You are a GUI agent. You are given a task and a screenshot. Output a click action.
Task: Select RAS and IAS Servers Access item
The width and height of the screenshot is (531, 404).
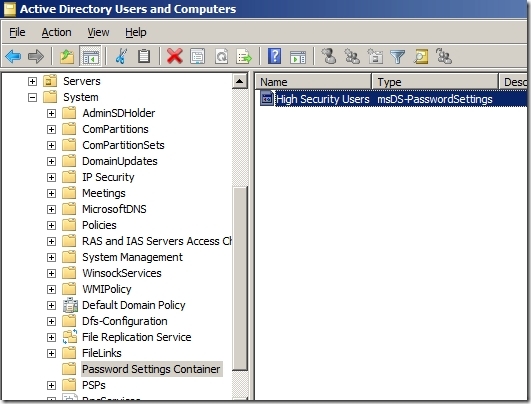click(x=157, y=241)
